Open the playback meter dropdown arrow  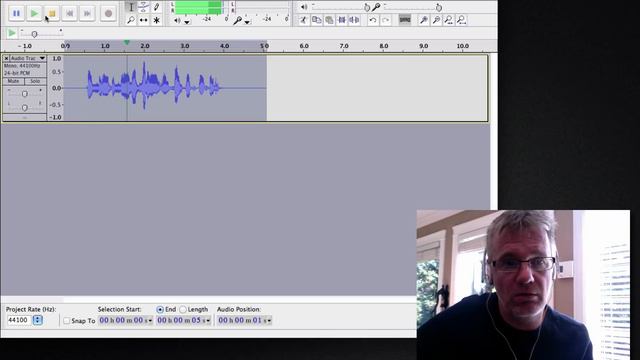point(187,22)
